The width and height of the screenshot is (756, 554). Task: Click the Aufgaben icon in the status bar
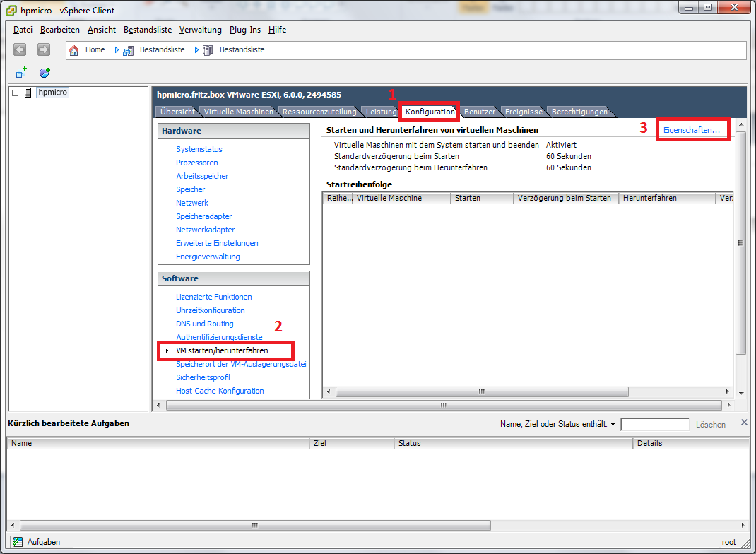pos(17,542)
